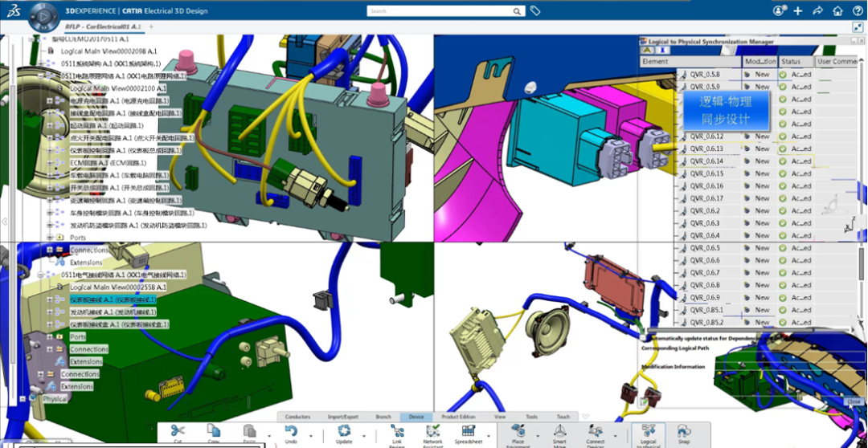Select the 发动机防盗模块回路 A.1 tree item
This screenshot has height=448, width=868.
tap(138, 225)
